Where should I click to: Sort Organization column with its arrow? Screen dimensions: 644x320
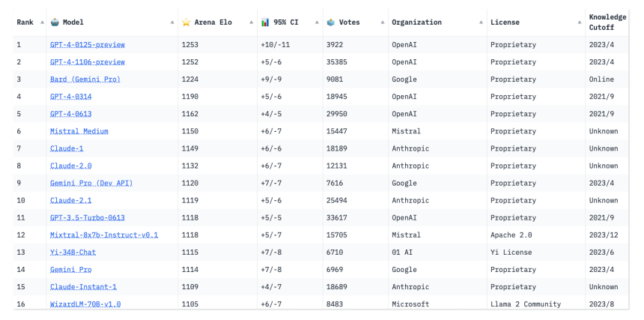pyautogui.click(x=481, y=22)
